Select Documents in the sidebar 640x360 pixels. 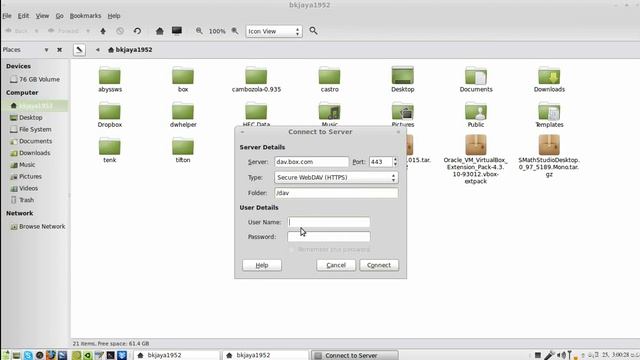tap(31, 141)
